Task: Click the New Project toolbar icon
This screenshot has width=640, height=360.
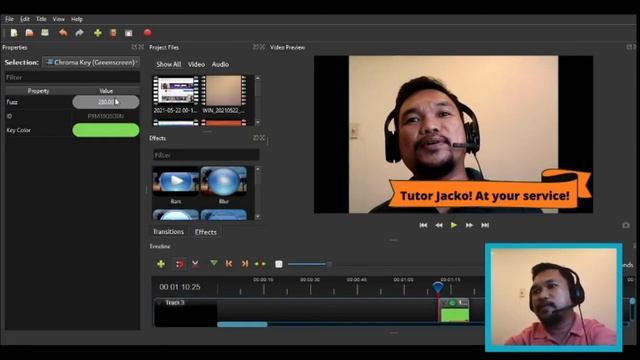Action: point(14,33)
